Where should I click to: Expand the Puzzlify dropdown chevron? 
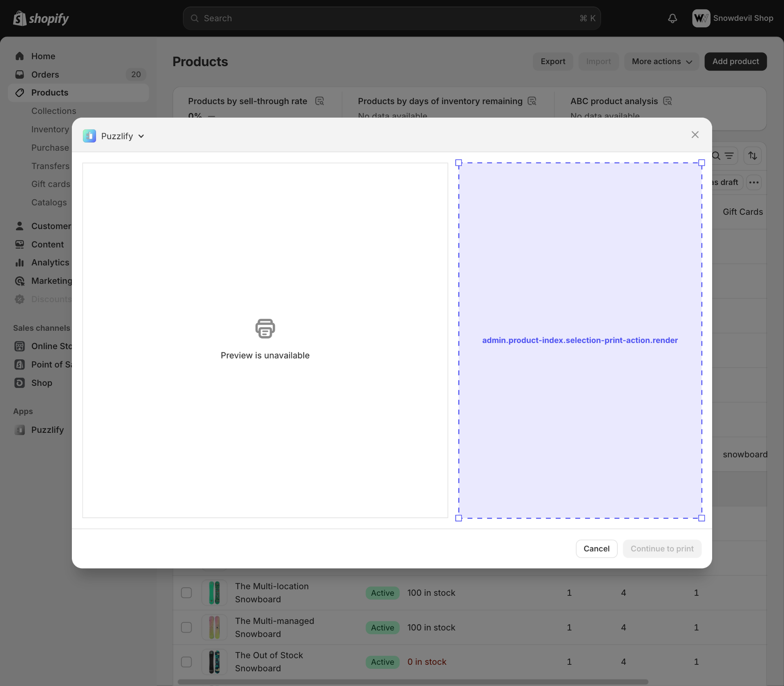(x=141, y=136)
